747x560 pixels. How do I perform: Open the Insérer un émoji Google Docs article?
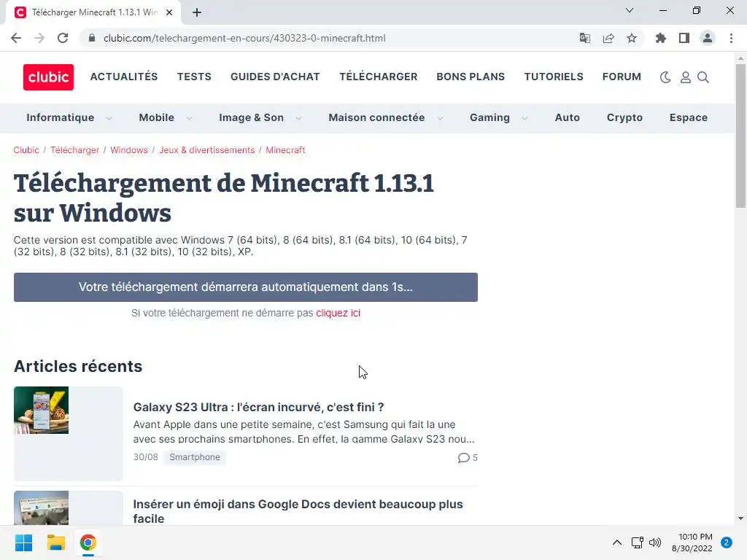298,511
